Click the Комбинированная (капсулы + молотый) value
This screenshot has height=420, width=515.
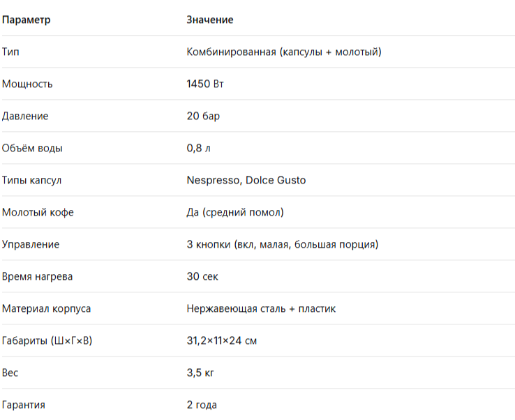pos(284,52)
